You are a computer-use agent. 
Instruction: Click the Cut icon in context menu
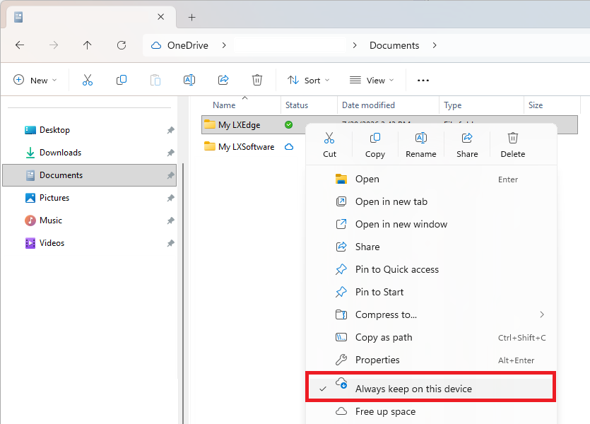pyautogui.click(x=329, y=138)
